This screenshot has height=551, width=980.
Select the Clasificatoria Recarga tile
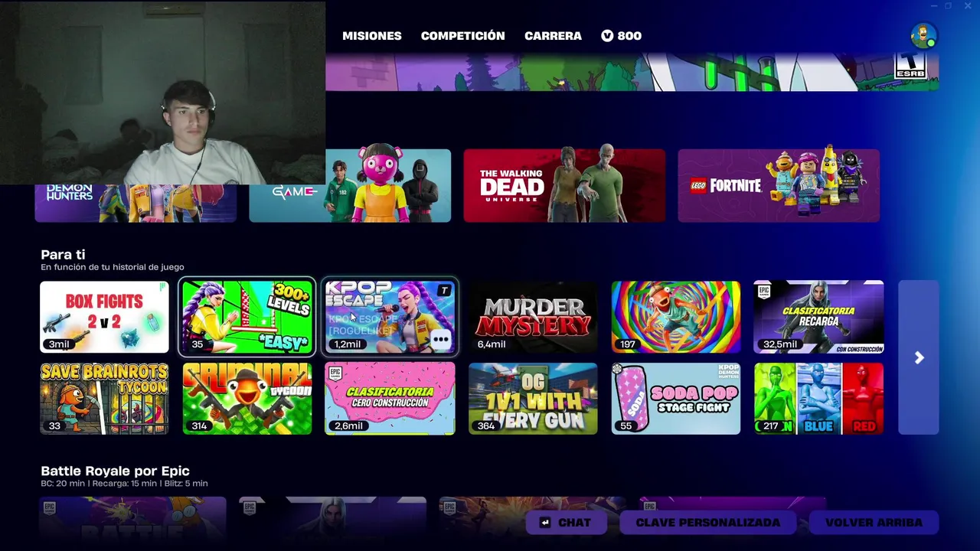click(818, 317)
